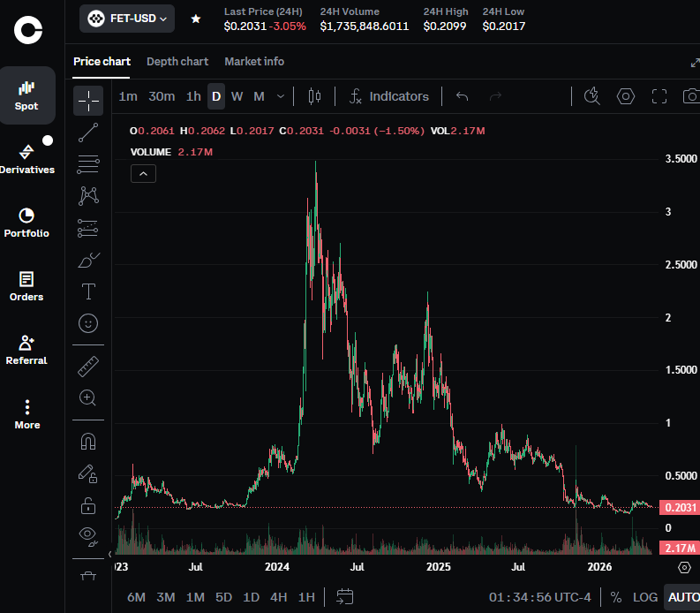This screenshot has width=700, height=613.
Task: Click the 0.2031 current price label
Action: click(x=680, y=508)
